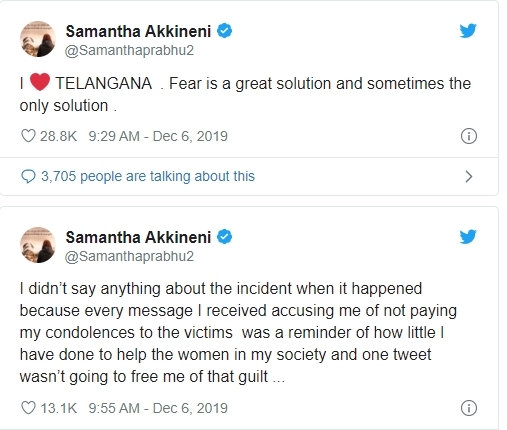Expand the conversation with the chevron arrow
The height and width of the screenshot is (430, 507).
(x=469, y=176)
